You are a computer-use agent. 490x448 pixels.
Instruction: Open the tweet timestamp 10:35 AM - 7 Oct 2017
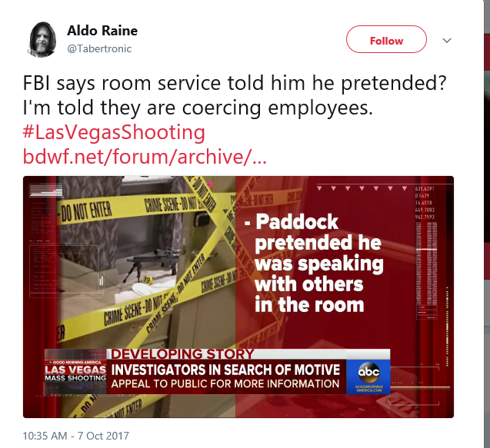76,436
